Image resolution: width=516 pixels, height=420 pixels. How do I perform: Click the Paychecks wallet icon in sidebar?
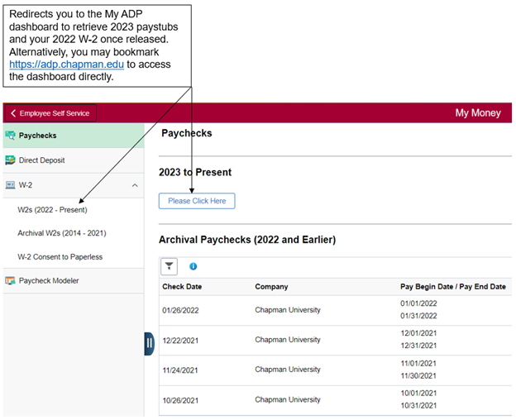11,135
